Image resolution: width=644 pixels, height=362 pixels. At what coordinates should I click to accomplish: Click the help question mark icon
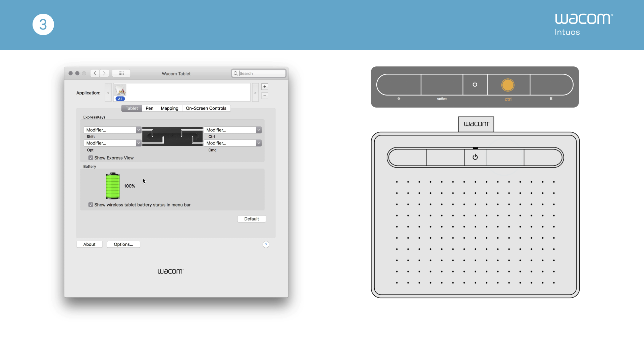(266, 244)
